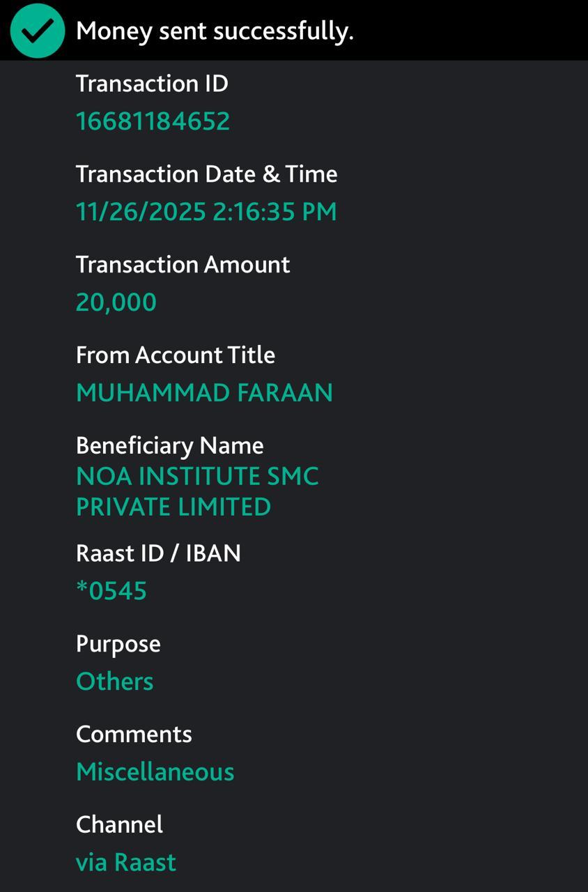Click the Comments label
The width and height of the screenshot is (588, 892).
(x=134, y=735)
